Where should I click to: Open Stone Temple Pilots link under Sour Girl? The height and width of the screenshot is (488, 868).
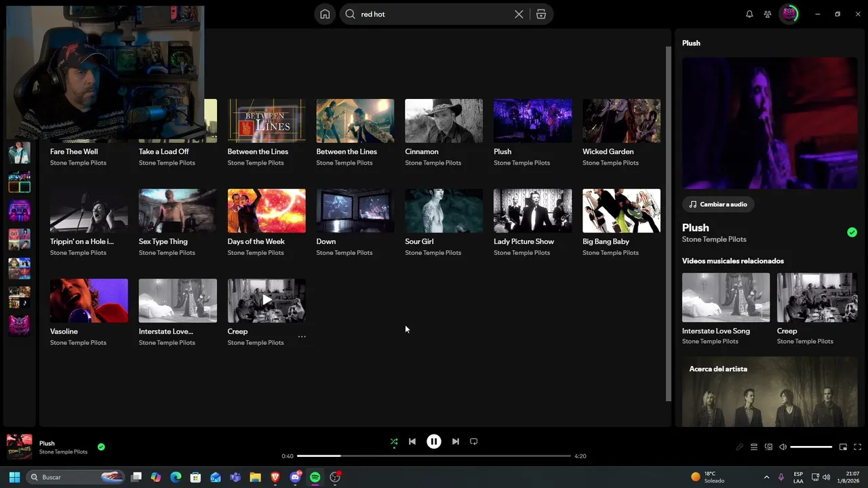[433, 253]
